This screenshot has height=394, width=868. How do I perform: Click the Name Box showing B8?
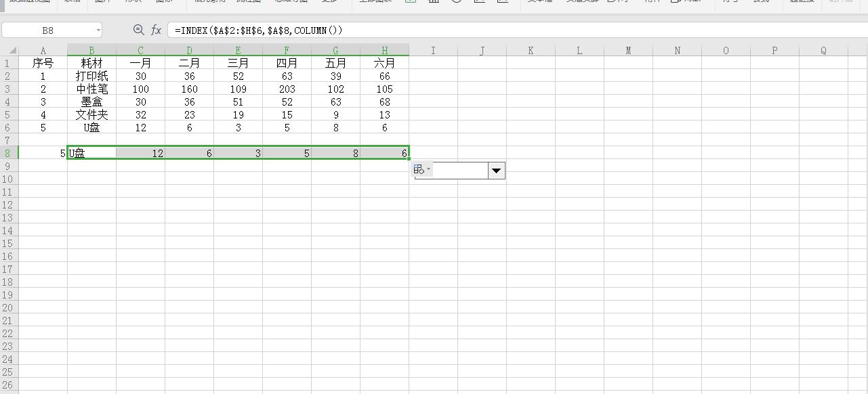[47, 30]
